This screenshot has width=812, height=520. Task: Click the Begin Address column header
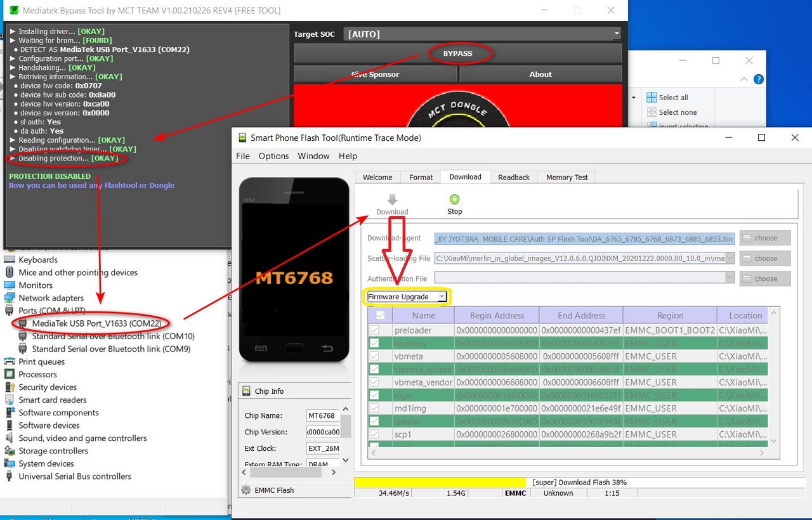(x=497, y=315)
